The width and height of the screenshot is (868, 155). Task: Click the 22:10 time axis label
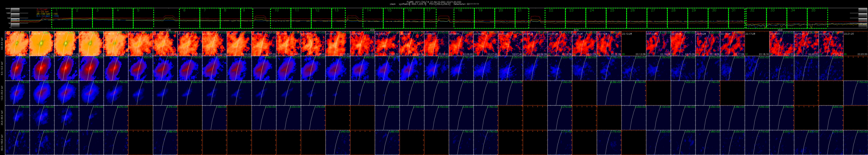point(576,30)
